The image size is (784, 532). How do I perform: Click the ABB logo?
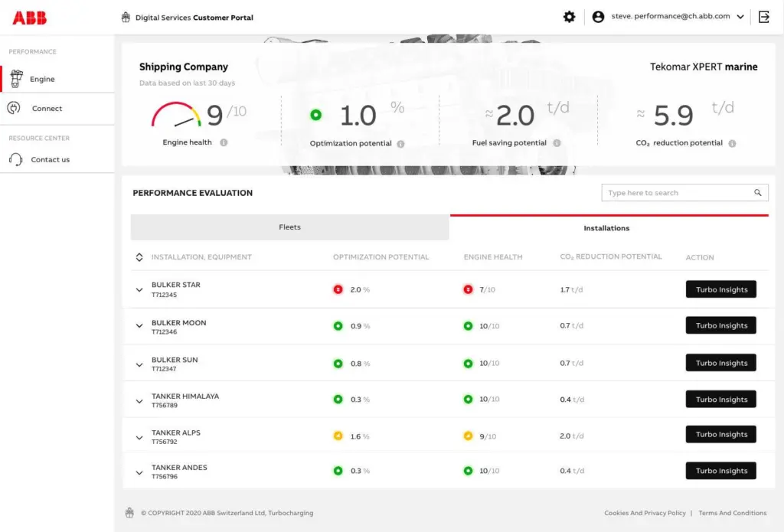pyautogui.click(x=30, y=18)
